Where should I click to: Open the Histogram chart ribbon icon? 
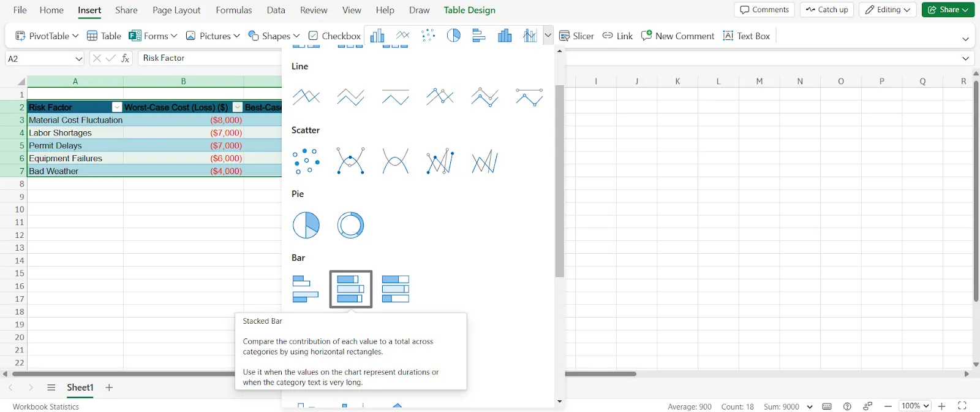click(505, 36)
